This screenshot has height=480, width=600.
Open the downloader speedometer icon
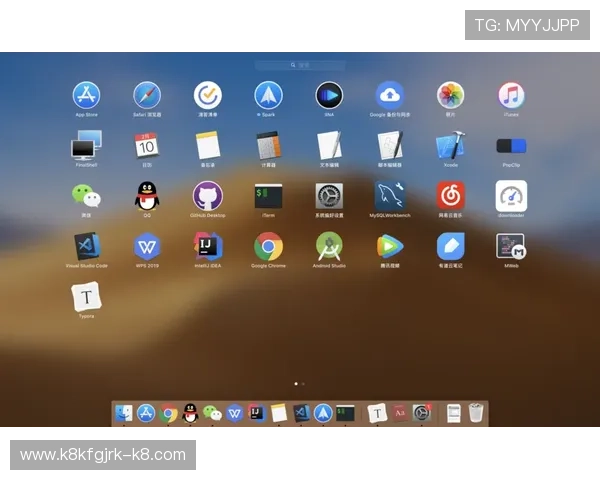click(x=511, y=196)
